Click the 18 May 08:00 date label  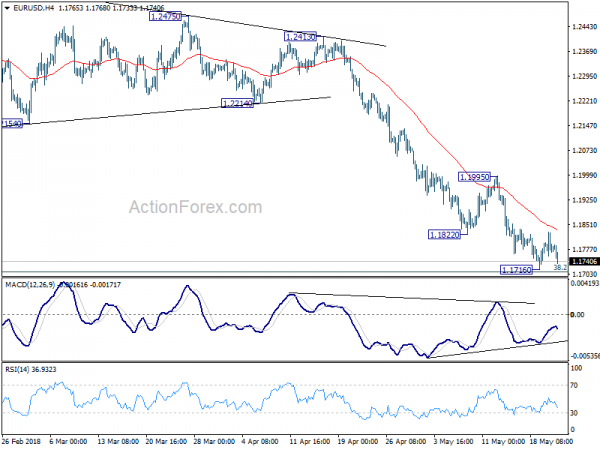[551, 442]
